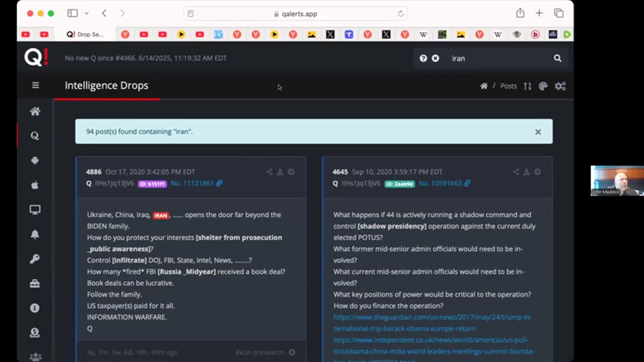Open the sidebar Home icon
Image resolution: width=644 pixels, height=362 pixels.
pos(35,112)
